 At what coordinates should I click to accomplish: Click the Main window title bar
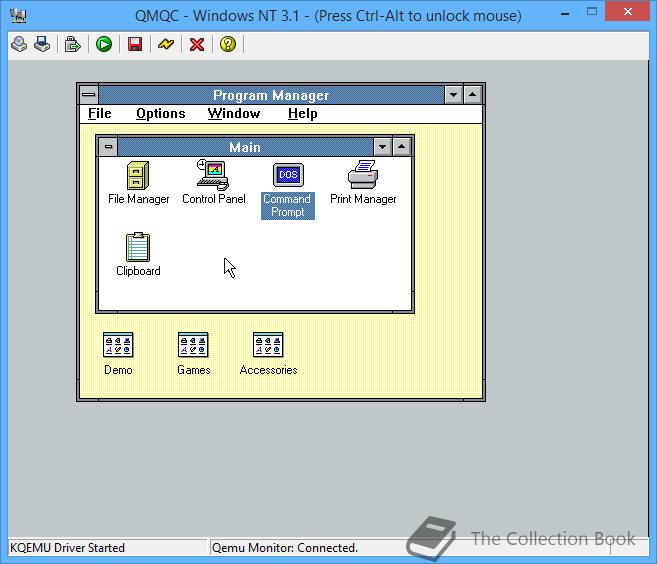click(x=246, y=147)
